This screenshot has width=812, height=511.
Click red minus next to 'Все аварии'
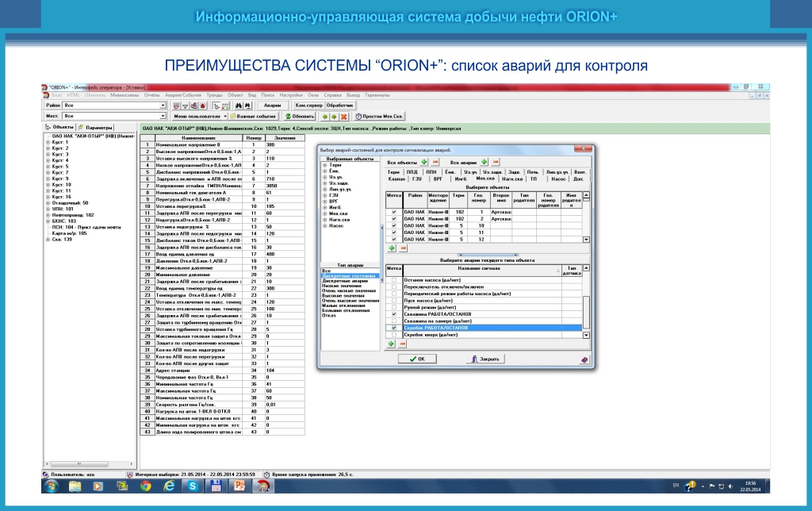(496, 162)
